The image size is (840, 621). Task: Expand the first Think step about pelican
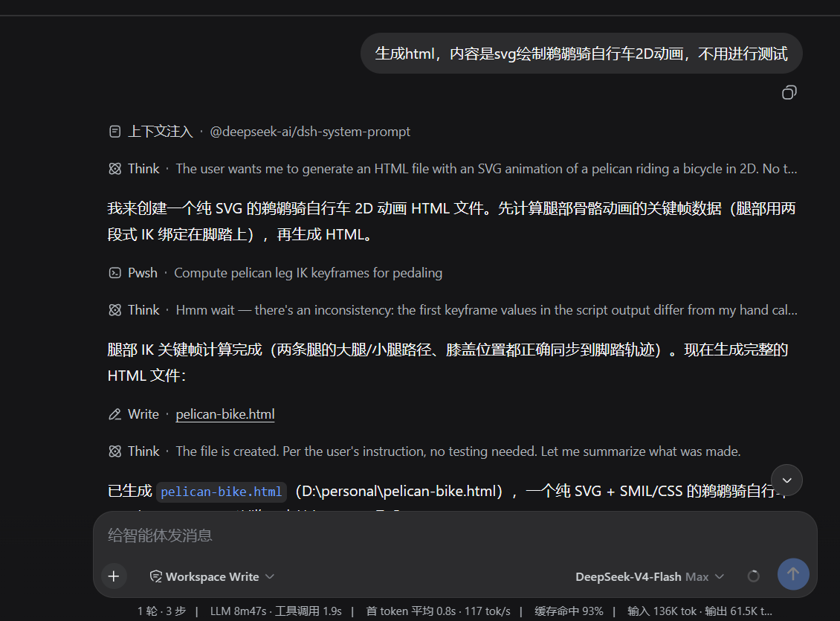(x=453, y=169)
